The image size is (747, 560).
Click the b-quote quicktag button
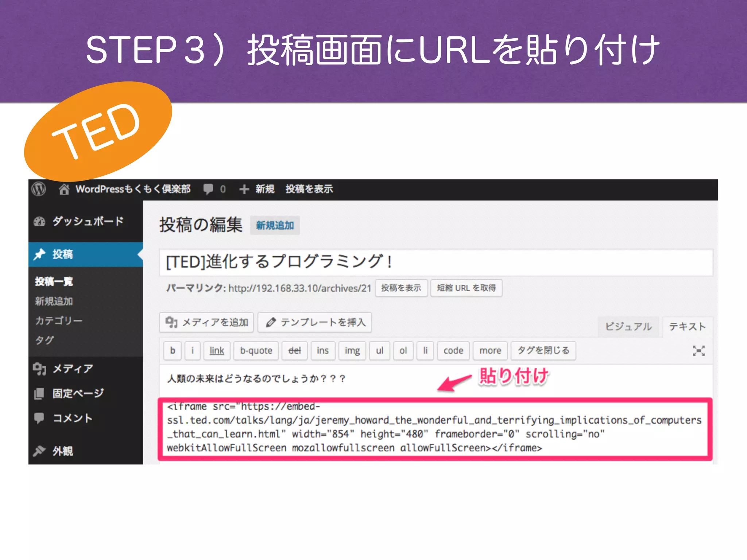coord(256,351)
